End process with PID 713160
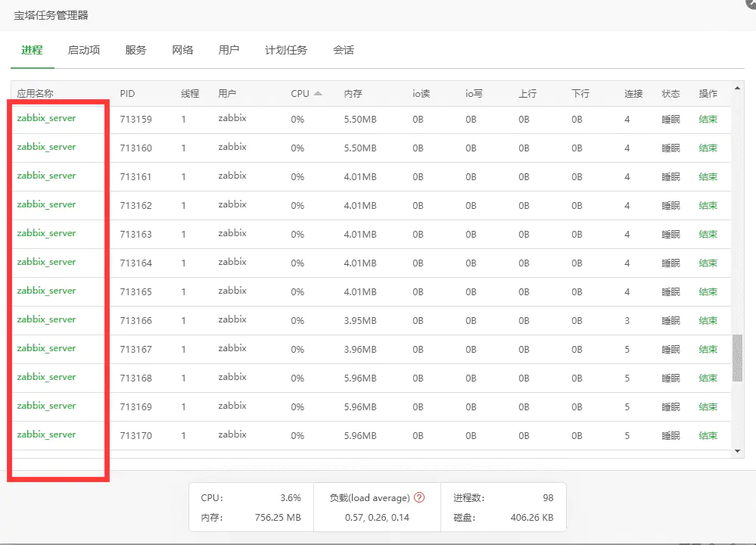This screenshot has height=545, width=756. 708,148
